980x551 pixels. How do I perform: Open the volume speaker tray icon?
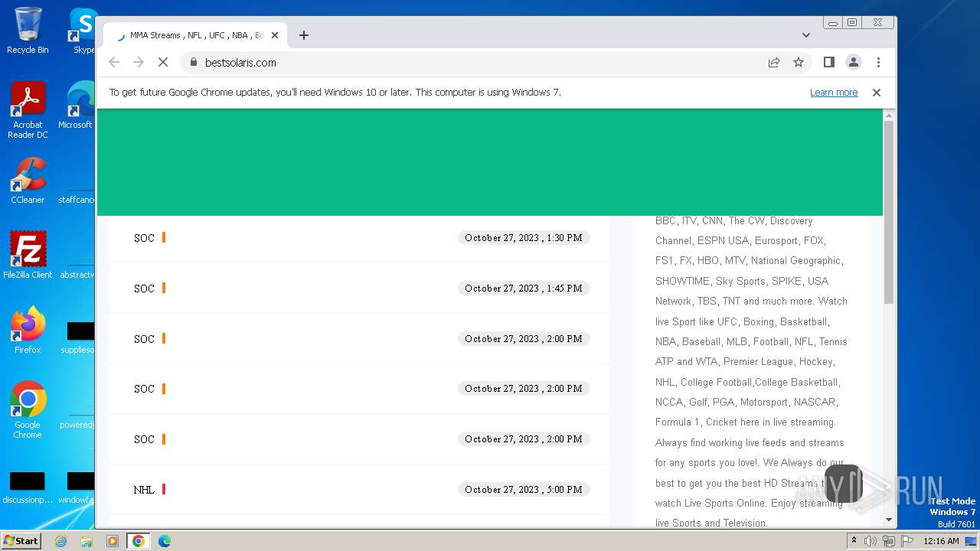(x=871, y=541)
